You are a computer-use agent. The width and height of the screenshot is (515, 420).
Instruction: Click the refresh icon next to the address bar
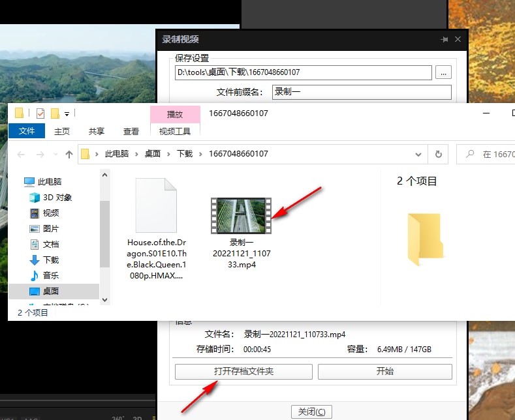click(x=438, y=154)
